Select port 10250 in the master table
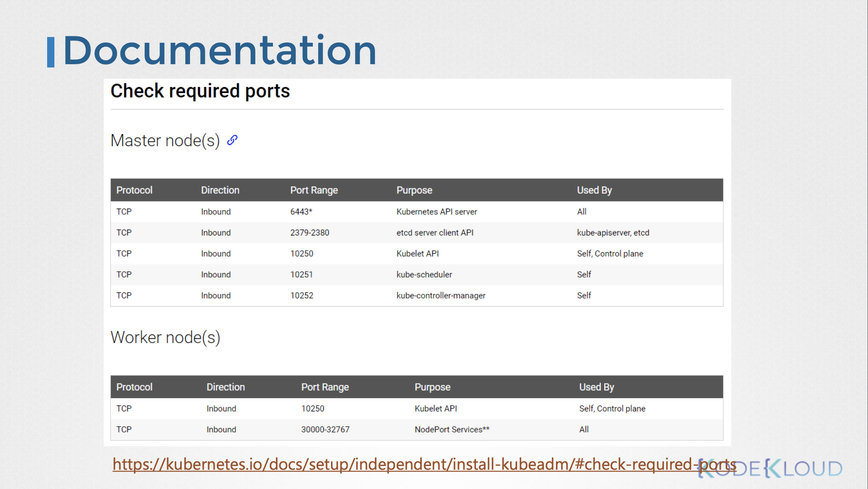This screenshot has width=868, height=489. pos(302,254)
